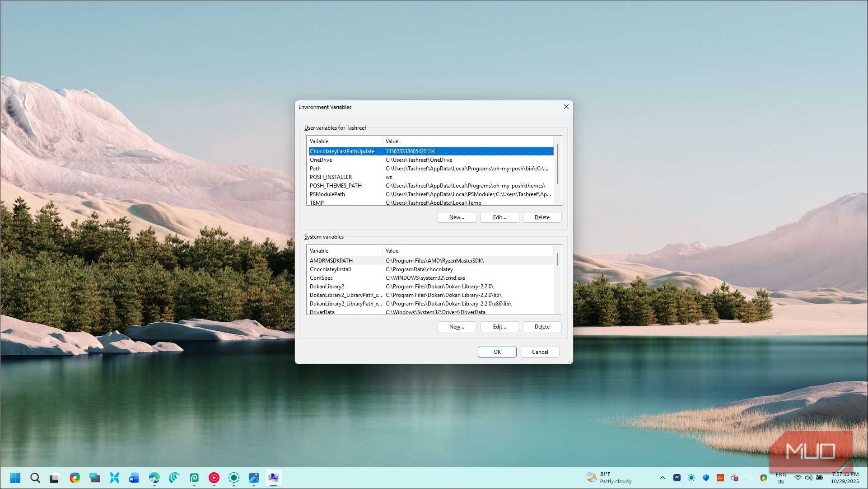Select the TEMP user variable row
Screen dimensions: 868x489
tap(431, 202)
